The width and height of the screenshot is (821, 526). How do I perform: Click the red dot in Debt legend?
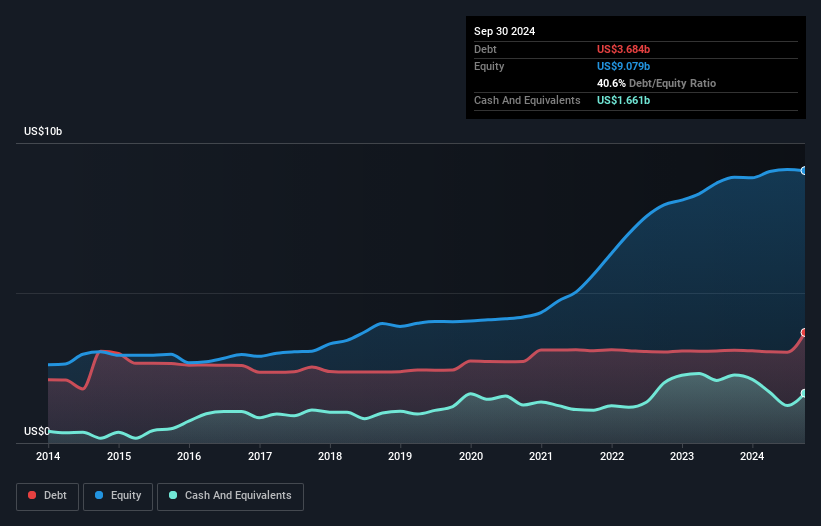(32, 495)
